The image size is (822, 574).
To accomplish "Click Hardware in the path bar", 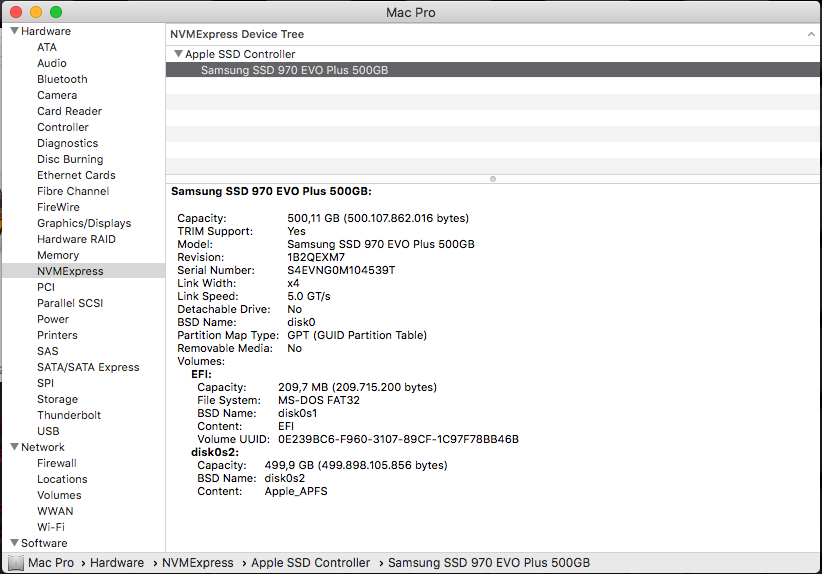I will click(x=117, y=562).
